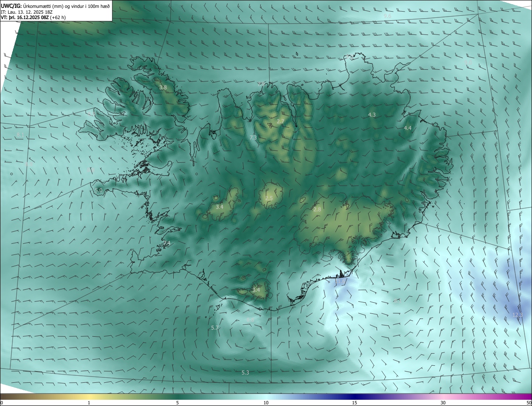Select the 10 tick on the colour scale
Viewport: 532px width, 406px height.
point(266,403)
